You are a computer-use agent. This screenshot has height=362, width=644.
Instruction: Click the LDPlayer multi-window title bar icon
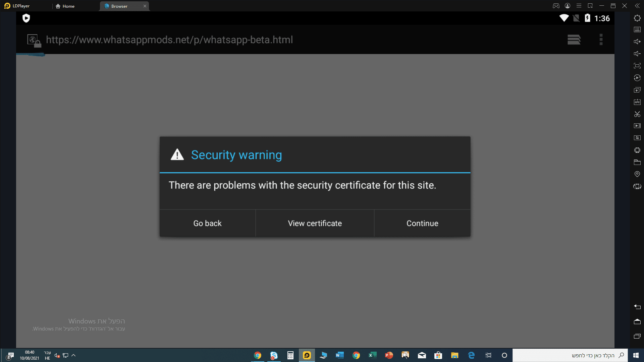590,6
